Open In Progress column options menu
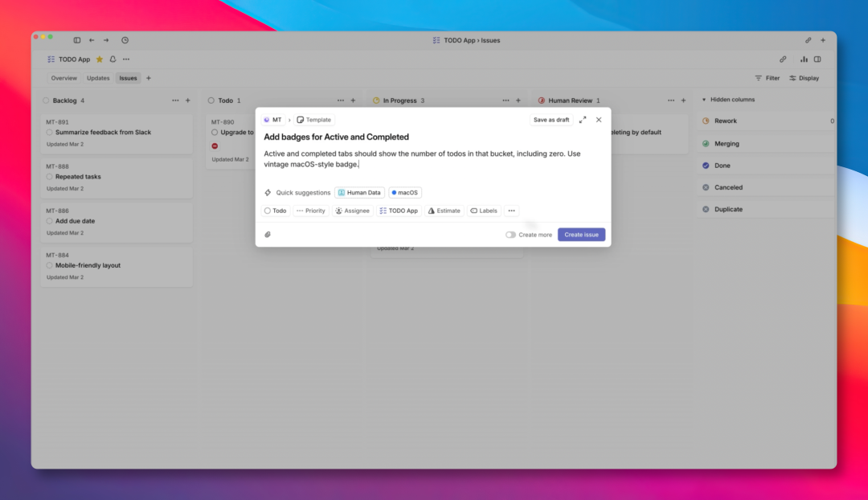The image size is (868, 500). click(506, 100)
